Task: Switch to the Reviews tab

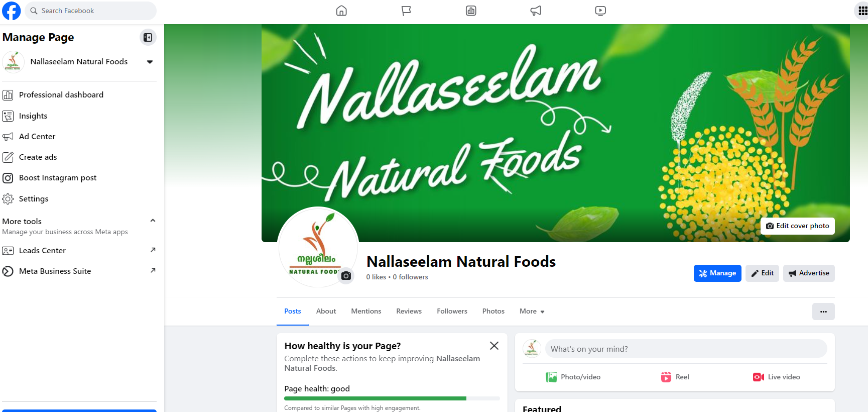Action: click(x=409, y=312)
